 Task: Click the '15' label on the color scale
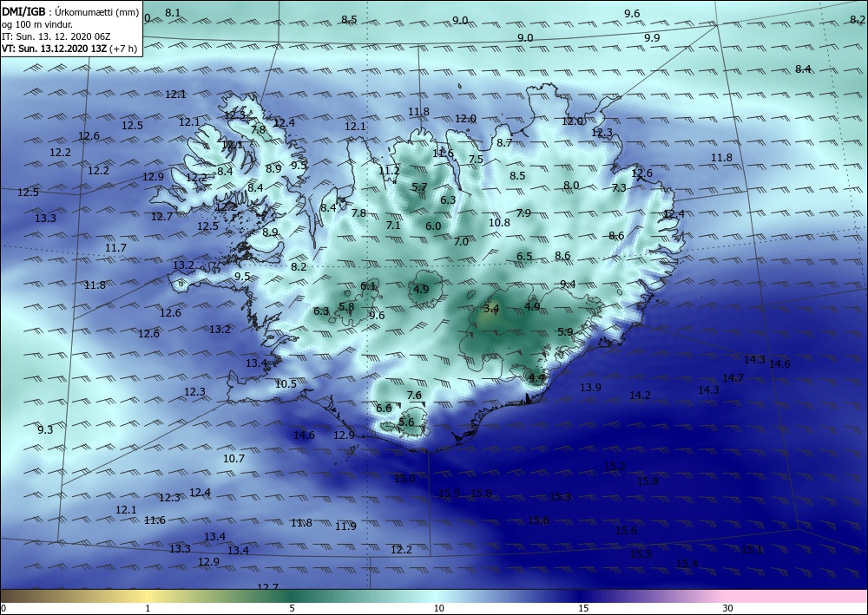click(583, 608)
